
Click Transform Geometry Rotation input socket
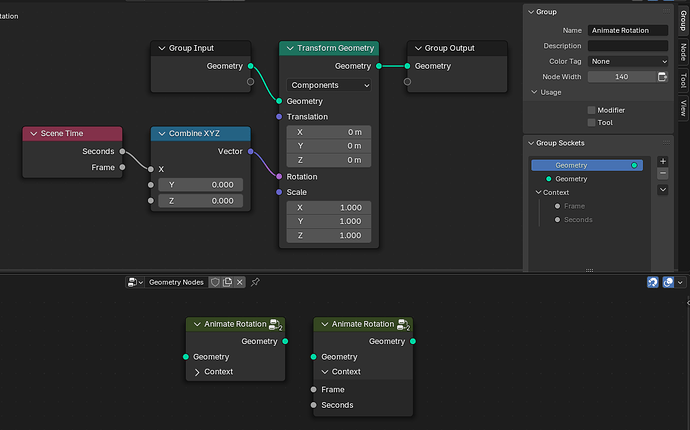pos(279,176)
